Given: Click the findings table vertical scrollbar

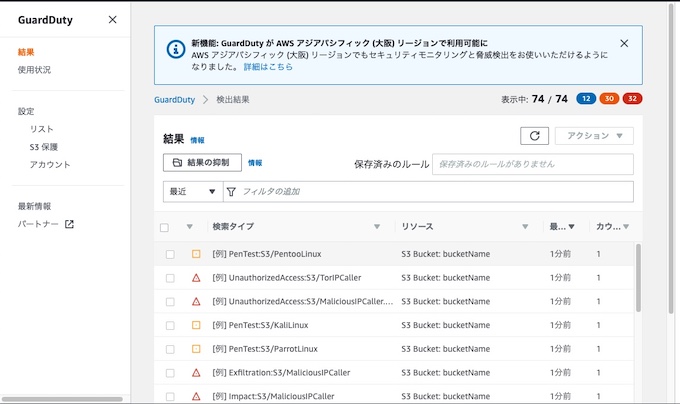Looking at the screenshot, I should pyautogui.click(x=638, y=277).
